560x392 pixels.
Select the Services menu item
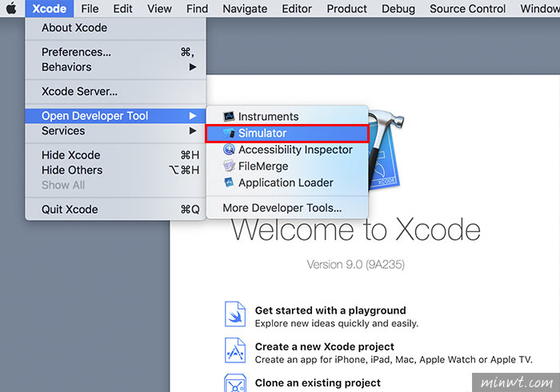(115, 130)
